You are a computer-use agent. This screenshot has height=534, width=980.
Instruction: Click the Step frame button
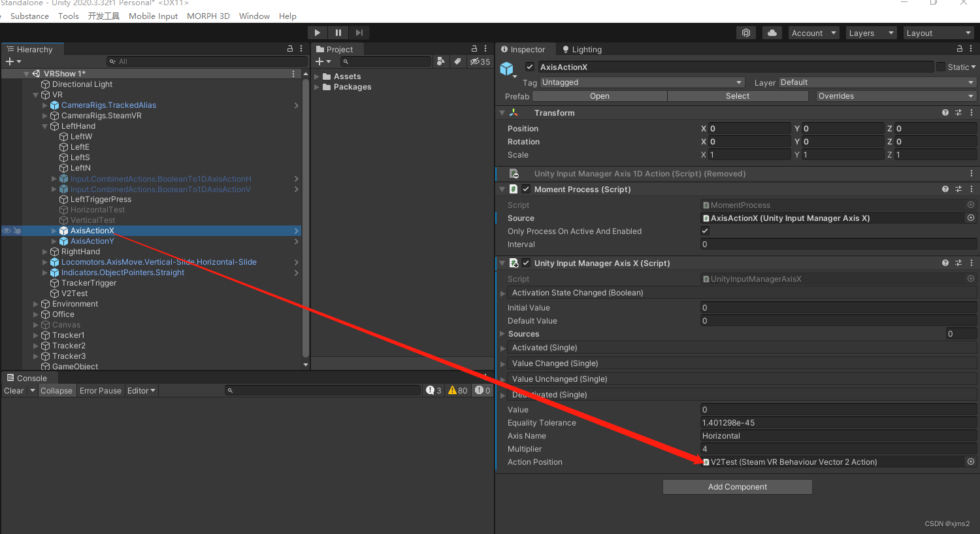pos(359,33)
